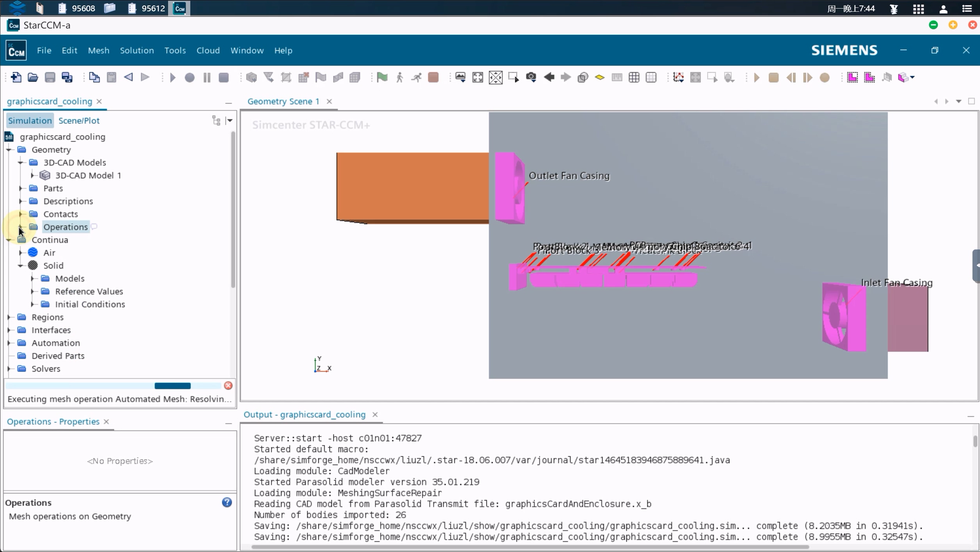Click the Inlet Fan Casing label
980x552 pixels.
click(896, 283)
